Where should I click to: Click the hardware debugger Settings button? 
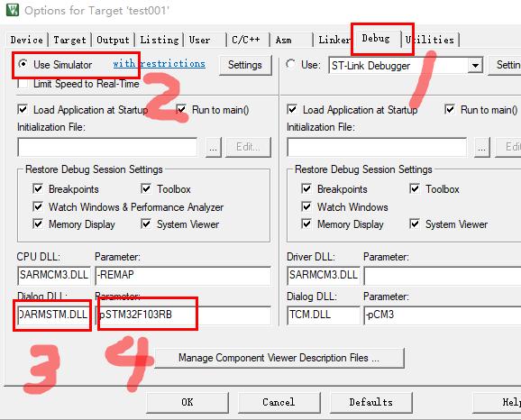tap(505, 65)
